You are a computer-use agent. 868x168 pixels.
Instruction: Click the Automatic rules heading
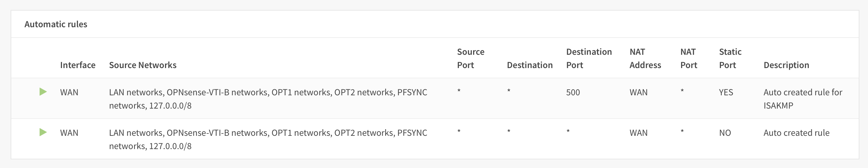(56, 24)
